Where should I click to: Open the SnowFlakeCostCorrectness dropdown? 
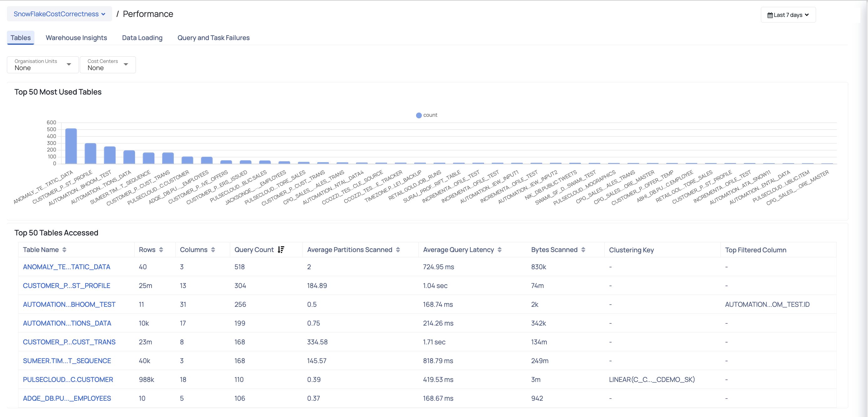(x=59, y=14)
